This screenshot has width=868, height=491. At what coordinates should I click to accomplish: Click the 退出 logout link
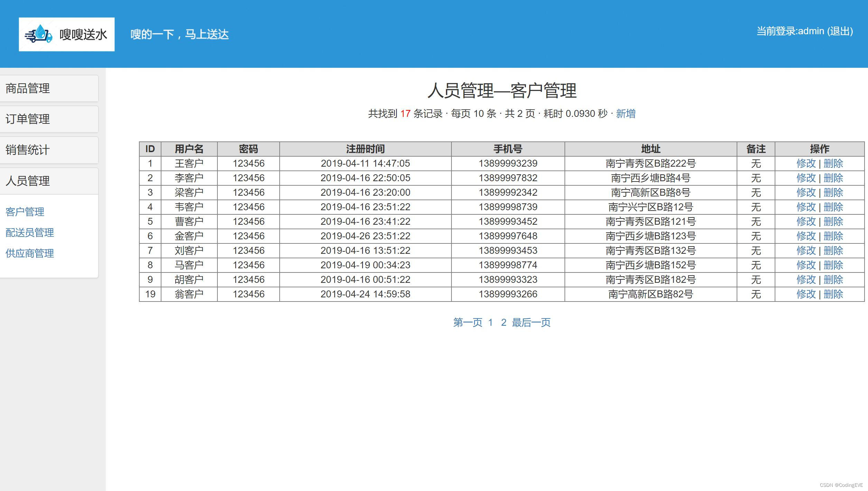pos(839,31)
